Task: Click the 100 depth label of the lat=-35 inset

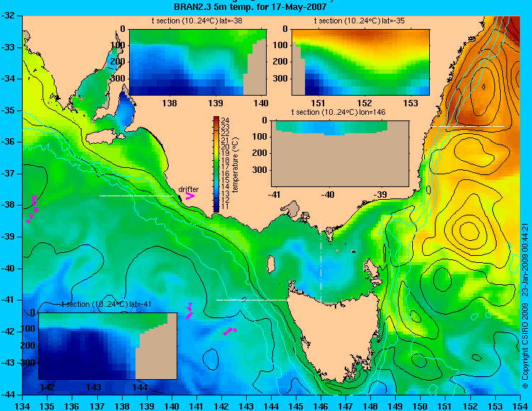Action: click(281, 45)
